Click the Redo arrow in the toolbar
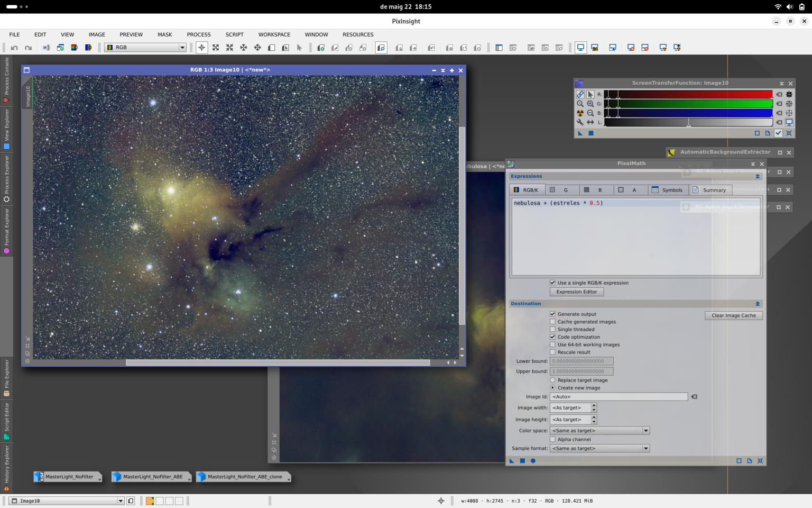The height and width of the screenshot is (508, 812). (x=28, y=48)
